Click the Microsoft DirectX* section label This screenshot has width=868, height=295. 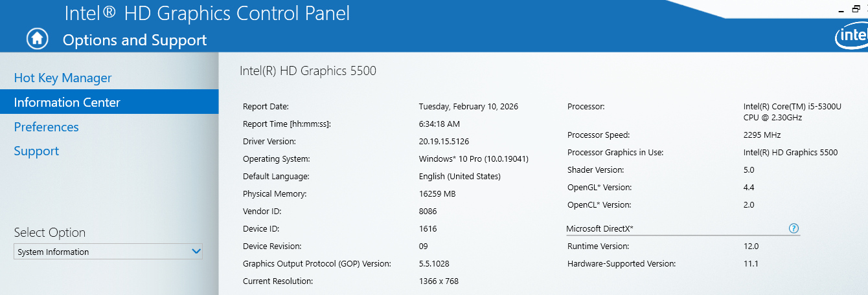(x=600, y=229)
